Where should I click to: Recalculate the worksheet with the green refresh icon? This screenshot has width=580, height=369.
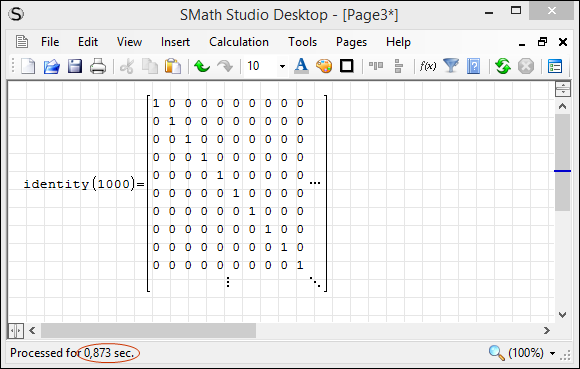(x=503, y=67)
